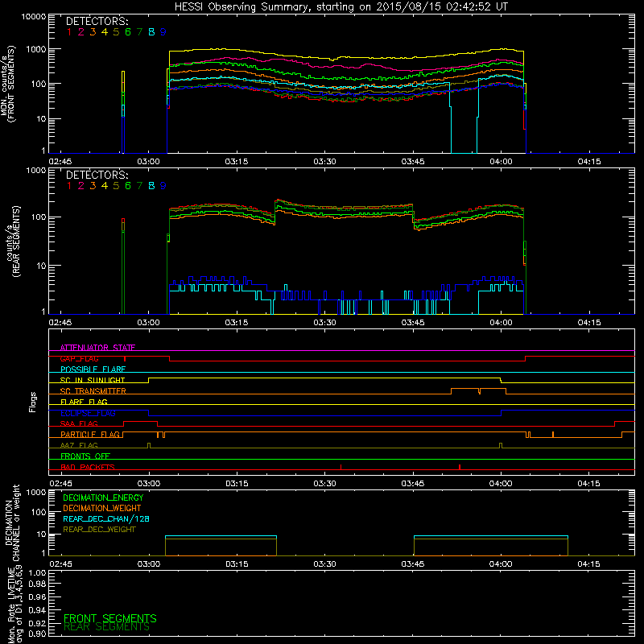Click the GAP_FLAG label
Viewport: 644px width, 644px height.
[x=79, y=358]
